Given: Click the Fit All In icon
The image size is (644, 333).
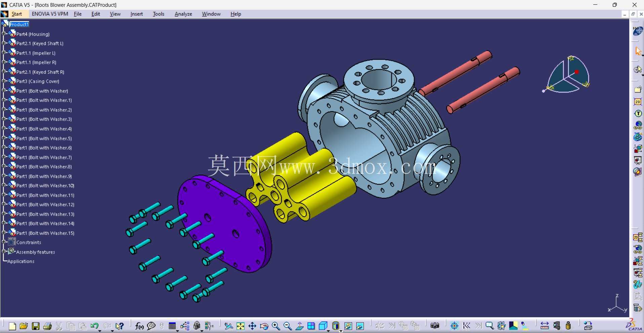Looking at the screenshot, I should coord(240,326).
